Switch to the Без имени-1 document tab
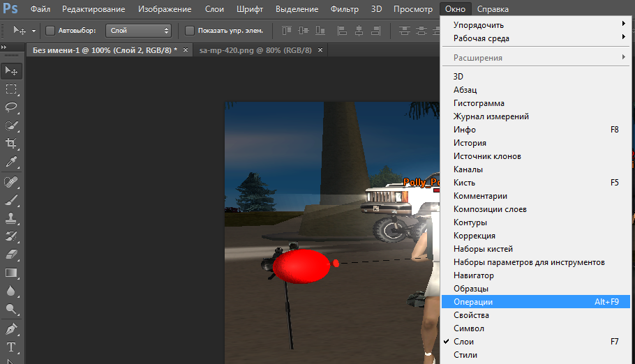Viewport: 635px width, 364px height. point(105,50)
